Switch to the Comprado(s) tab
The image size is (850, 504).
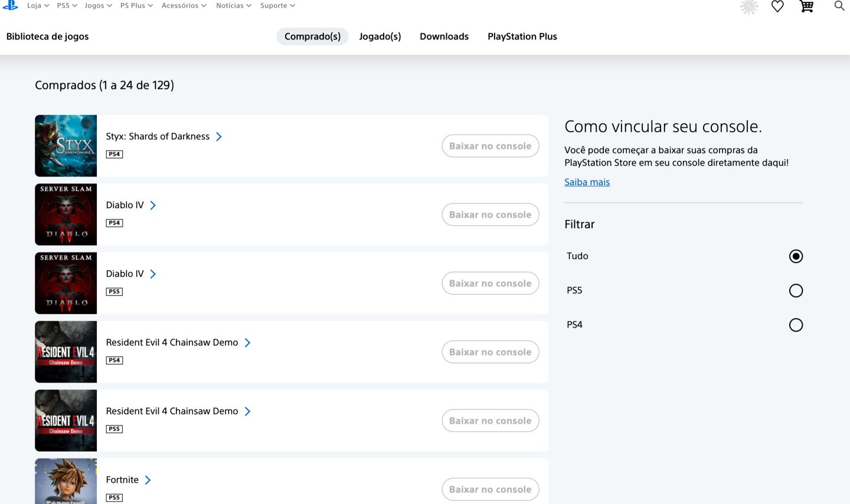pyautogui.click(x=313, y=37)
